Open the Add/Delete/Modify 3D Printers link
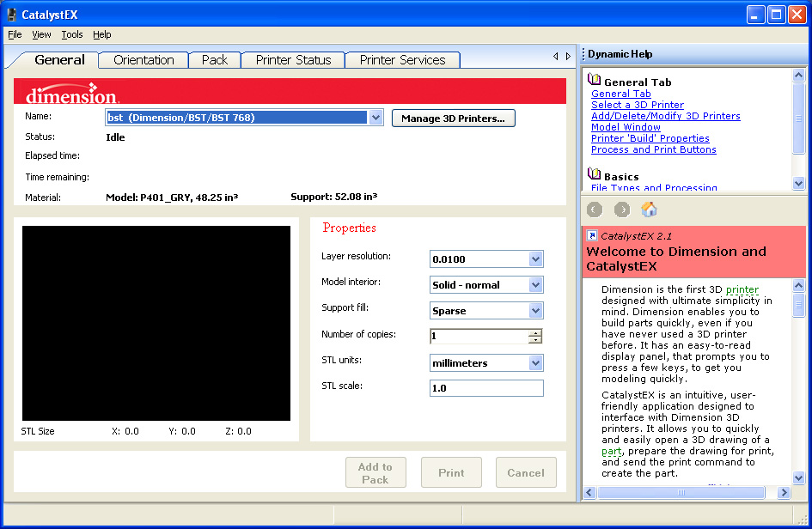 (x=666, y=116)
